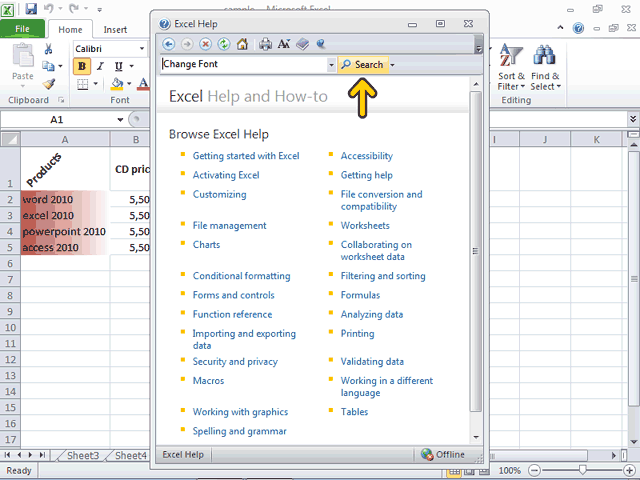This screenshot has height=480, width=640.
Task: Change help font size icon
Action: tap(284, 44)
